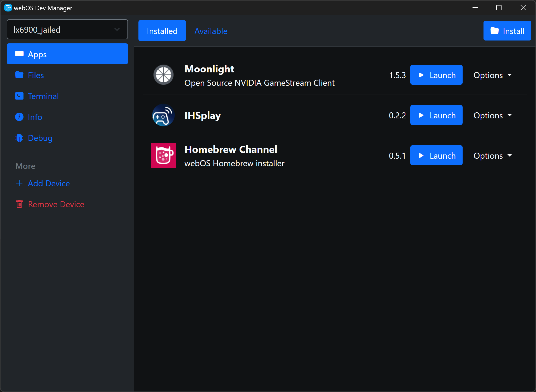Switch to the Installed tab
The width and height of the screenshot is (536, 392).
pos(161,31)
